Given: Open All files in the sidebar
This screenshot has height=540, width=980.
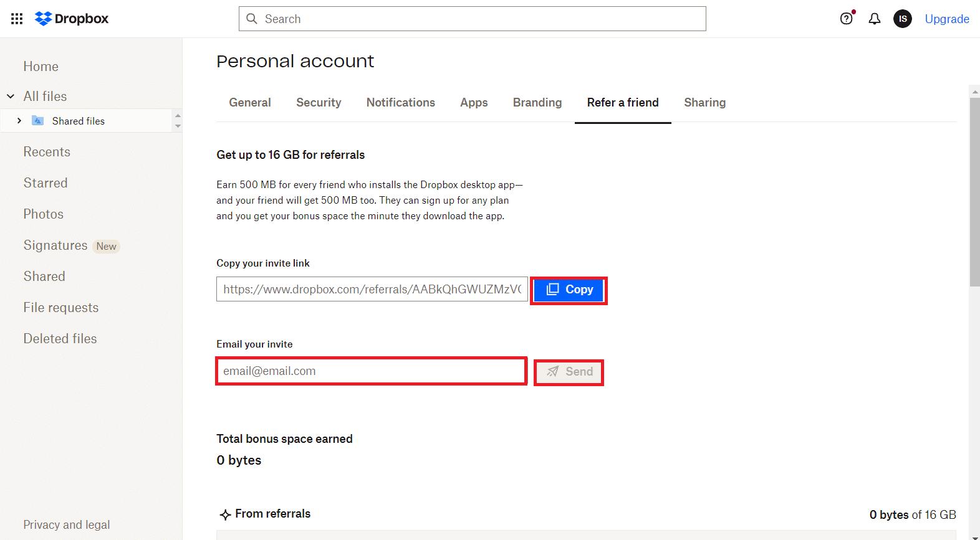Looking at the screenshot, I should (45, 97).
